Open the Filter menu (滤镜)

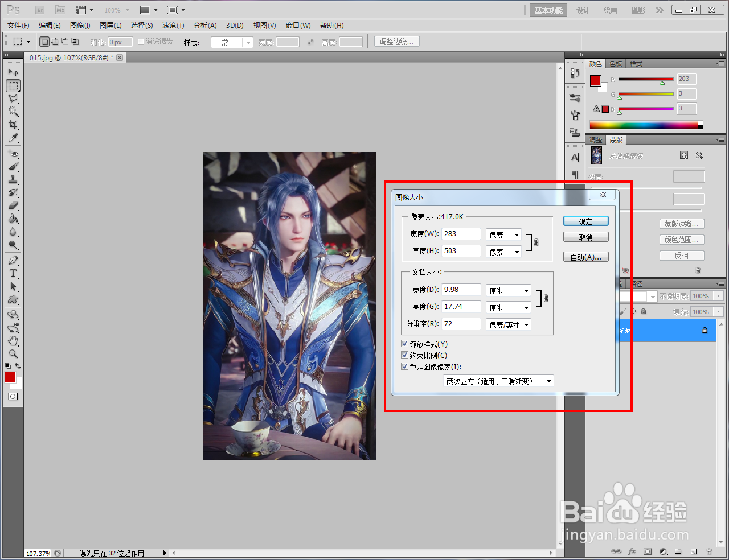(x=173, y=25)
